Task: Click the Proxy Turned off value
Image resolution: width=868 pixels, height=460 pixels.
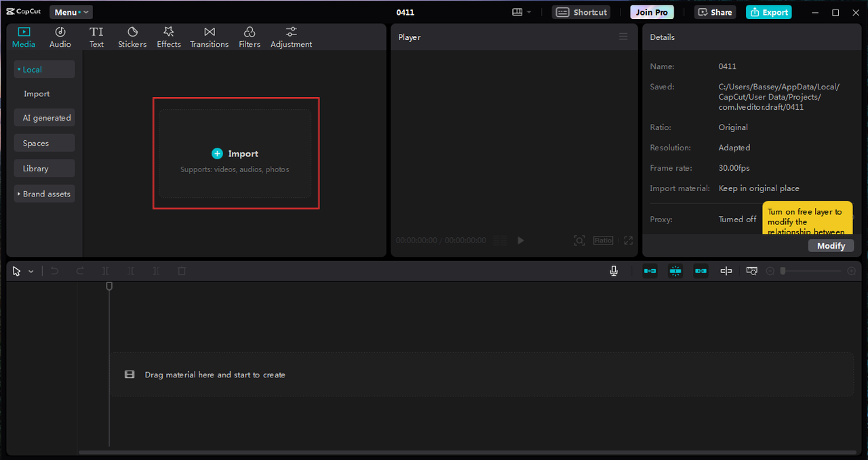Action: [x=737, y=219]
